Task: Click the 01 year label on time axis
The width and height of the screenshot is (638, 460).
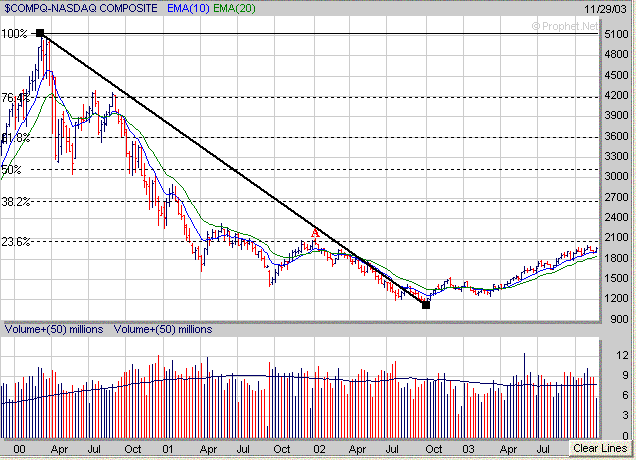Action: [x=168, y=449]
